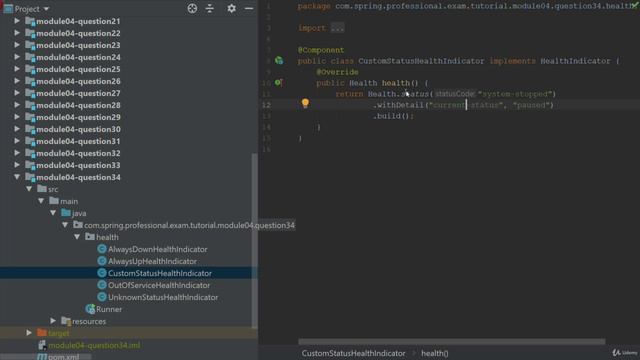Select module04-question32 module row
Image resolution: width=640 pixels, height=360 pixels.
(78, 153)
